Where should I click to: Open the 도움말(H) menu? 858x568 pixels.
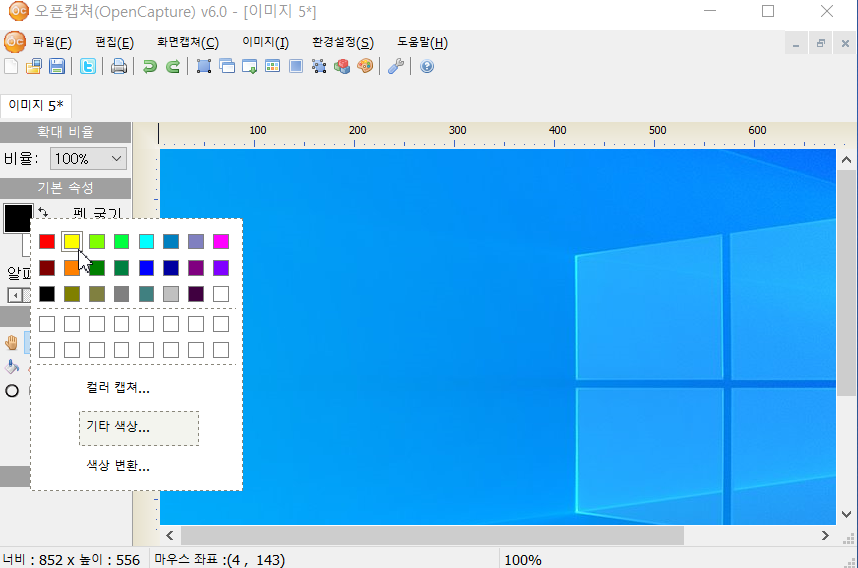click(x=422, y=43)
